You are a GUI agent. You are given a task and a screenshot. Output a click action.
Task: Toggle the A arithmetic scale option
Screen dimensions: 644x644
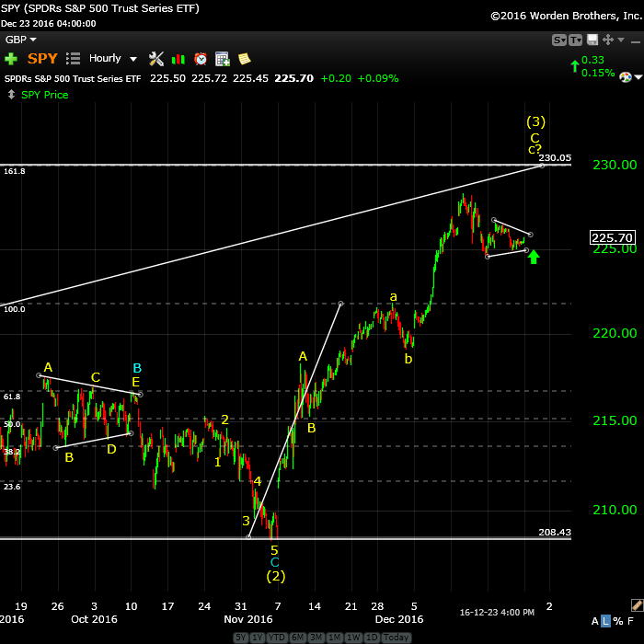click(594, 621)
